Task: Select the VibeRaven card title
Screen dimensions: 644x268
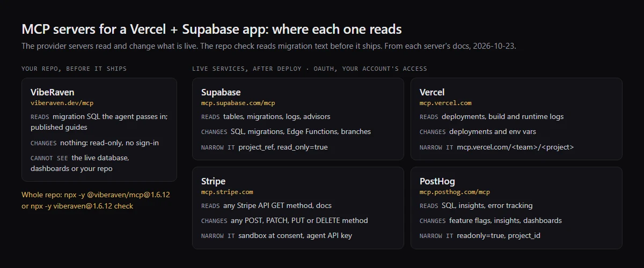Action: click(53, 92)
